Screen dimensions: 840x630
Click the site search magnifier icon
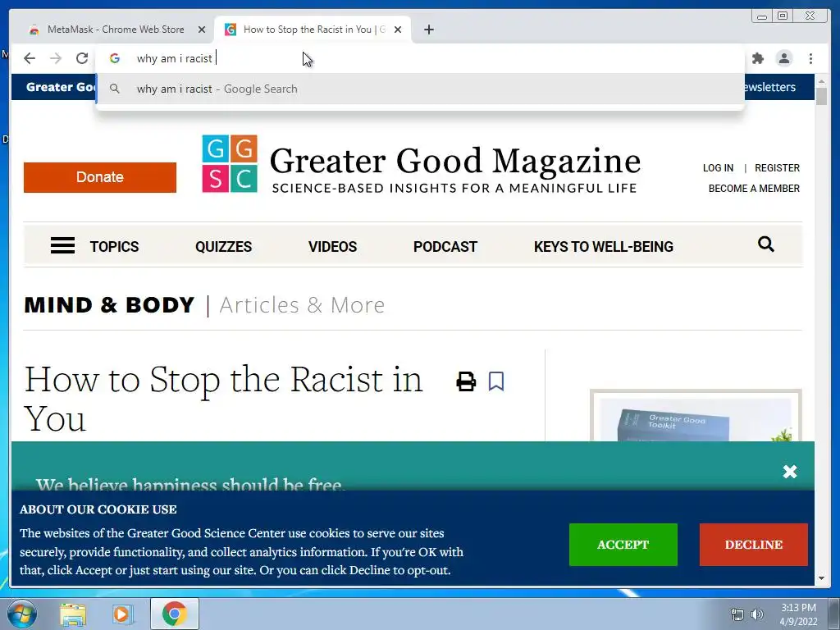[766, 244]
